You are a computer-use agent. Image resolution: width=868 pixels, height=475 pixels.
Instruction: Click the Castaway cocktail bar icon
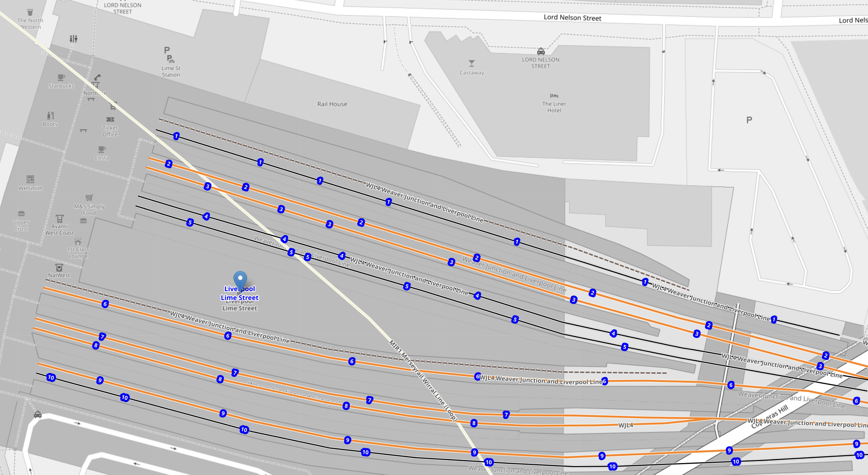point(471,63)
